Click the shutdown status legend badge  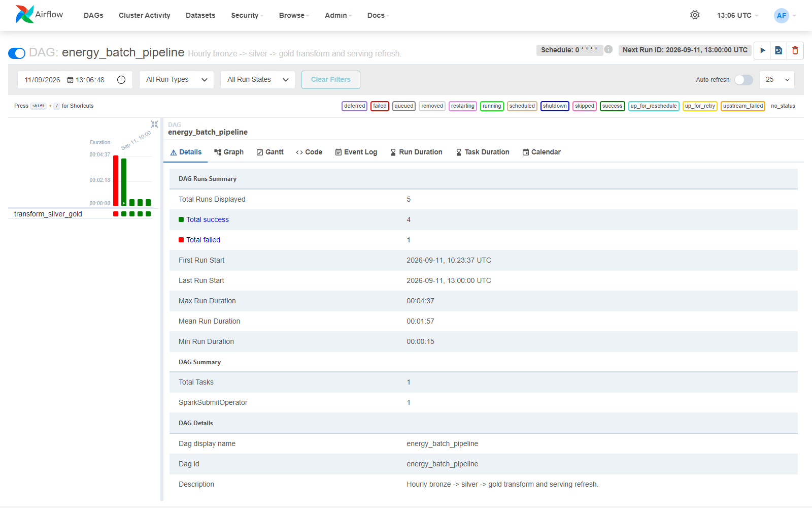click(555, 106)
